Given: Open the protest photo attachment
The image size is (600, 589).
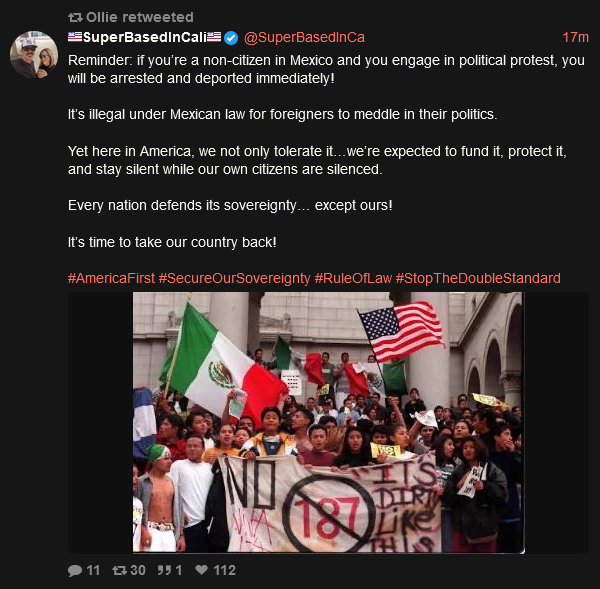Looking at the screenshot, I should [x=328, y=423].
